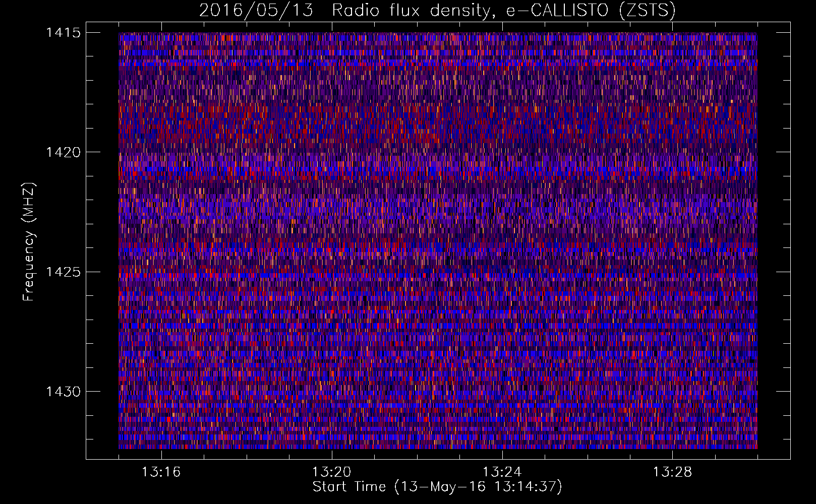The height and width of the screenshot is (504, 816).
Task: Click the 'Frequency (MHZ)' axis label
Action: pos(29,241)
